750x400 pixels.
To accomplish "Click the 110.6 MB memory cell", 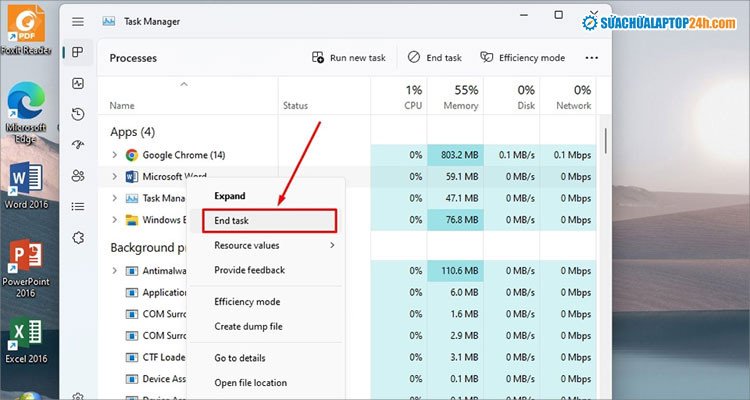I will click(x=455, y=271).
